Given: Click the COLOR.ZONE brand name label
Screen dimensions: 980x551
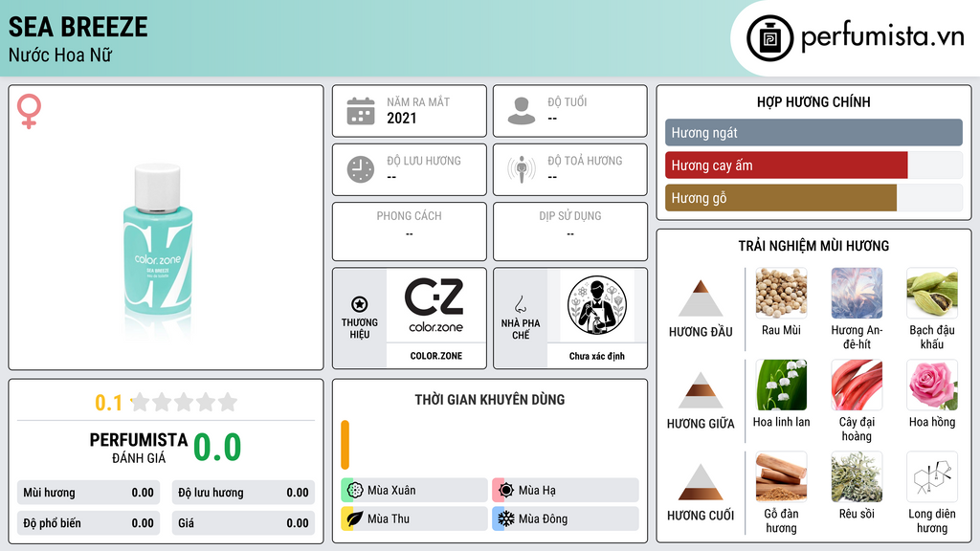Looking at the screenshot, I should click(436, 356).
